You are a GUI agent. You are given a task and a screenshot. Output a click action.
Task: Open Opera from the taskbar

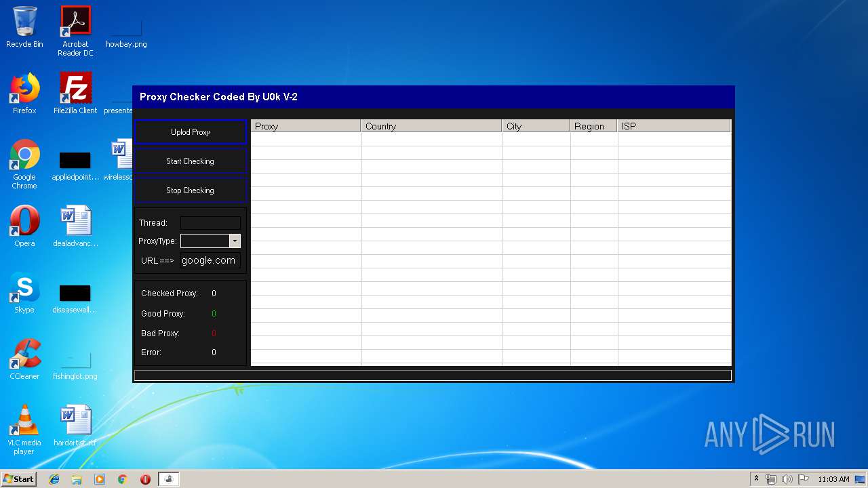coord(145,479)
